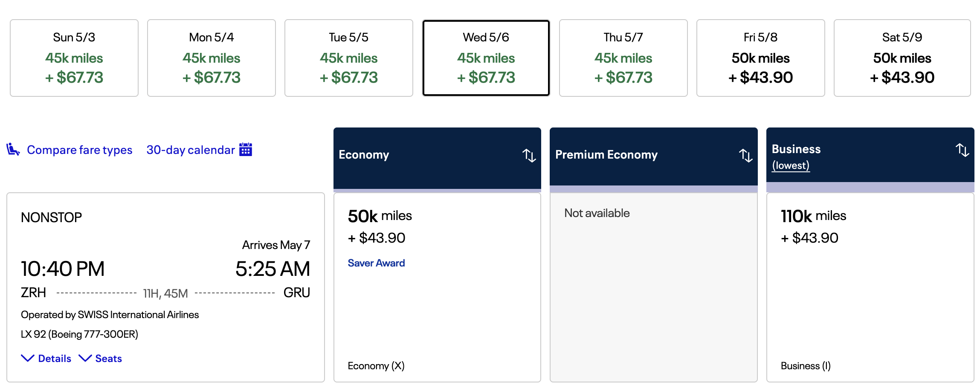Image resolution: width=980 pixels, height=388 pixels.
Task: Choose Sat 5/9 date card
Action: tap(902, 58)
